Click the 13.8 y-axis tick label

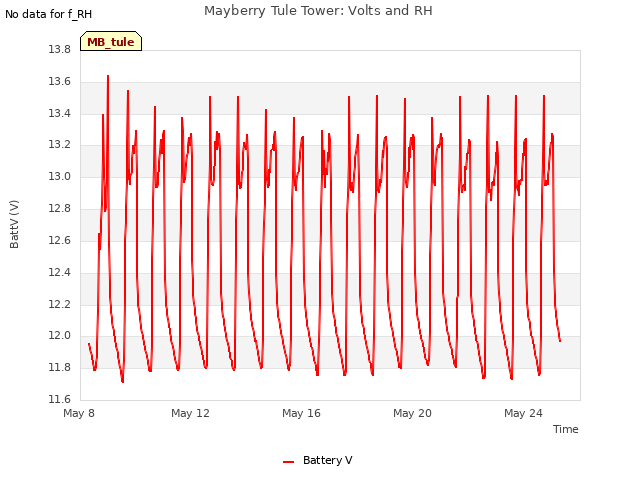pyautogui.click(x=60, y=49)
